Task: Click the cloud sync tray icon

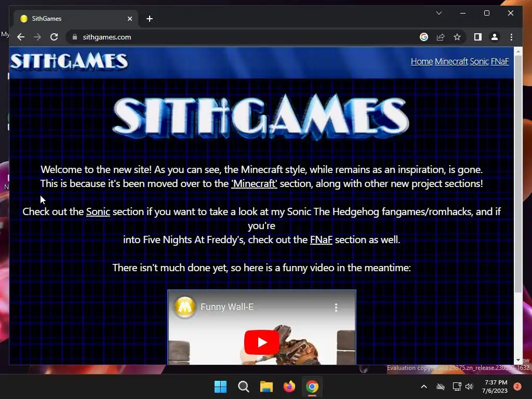Action: click(441, 387)
